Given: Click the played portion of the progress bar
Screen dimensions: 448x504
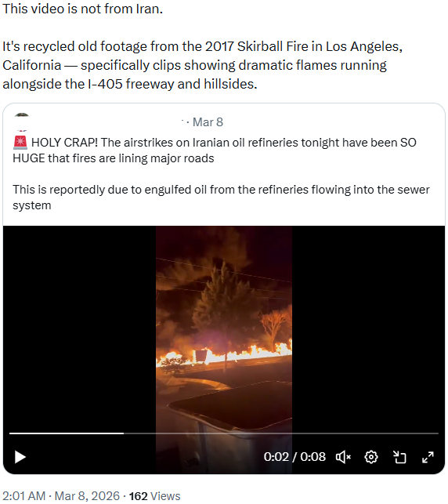Looking at the screenshot, I should click(67, 433).
